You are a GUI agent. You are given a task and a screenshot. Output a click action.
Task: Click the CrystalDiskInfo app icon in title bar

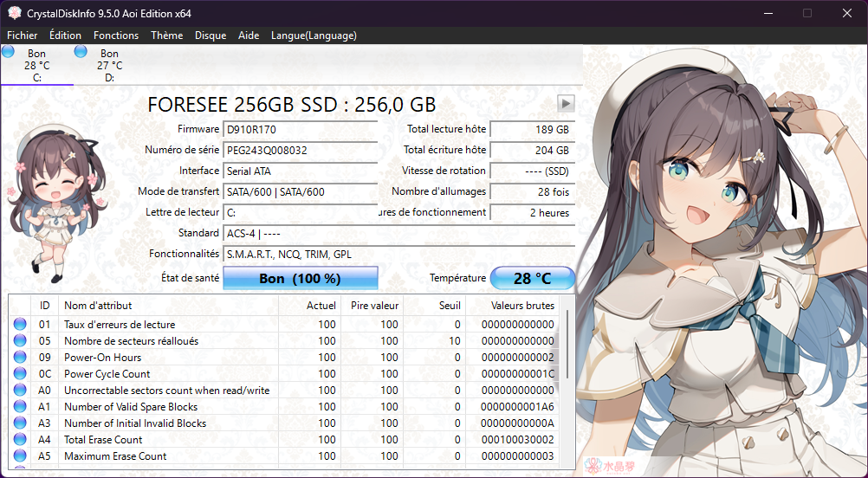tap(14, 13)
